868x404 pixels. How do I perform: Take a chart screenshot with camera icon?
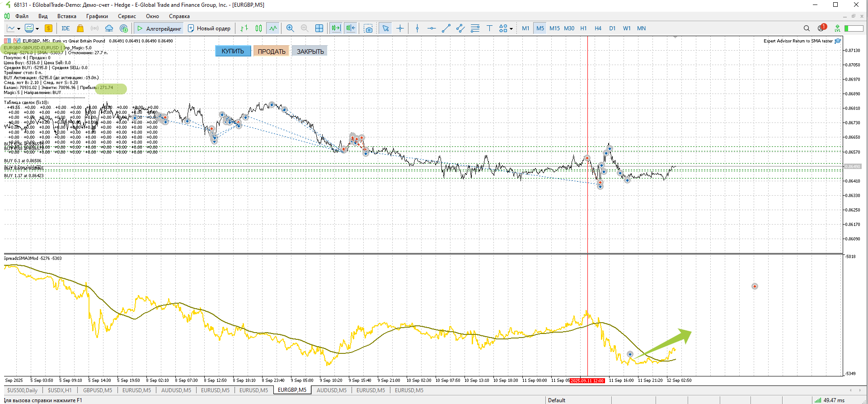coord(369,28)
